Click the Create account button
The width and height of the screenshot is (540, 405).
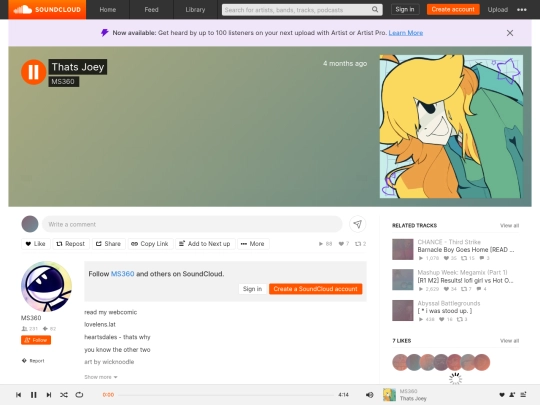click(x=453, y=9)
